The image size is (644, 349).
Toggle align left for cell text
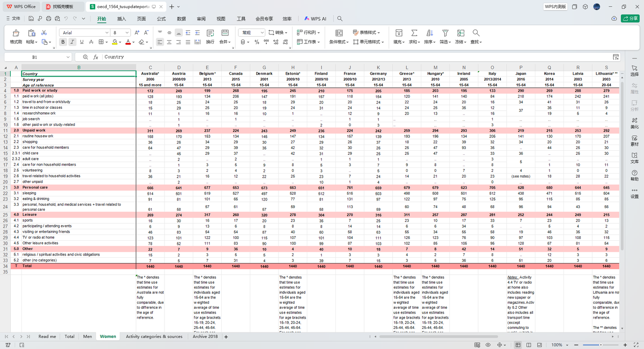click(160, 42)
